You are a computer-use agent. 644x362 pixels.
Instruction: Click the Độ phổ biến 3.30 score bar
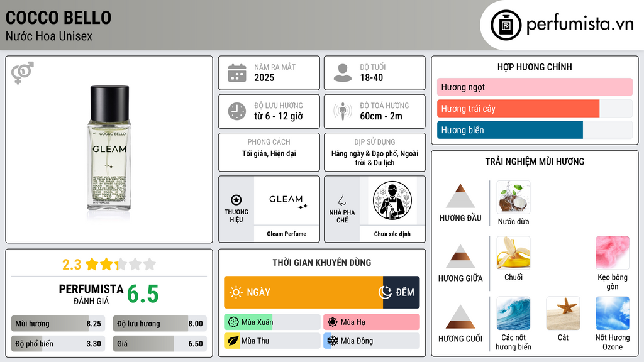(x=58, y=344)
